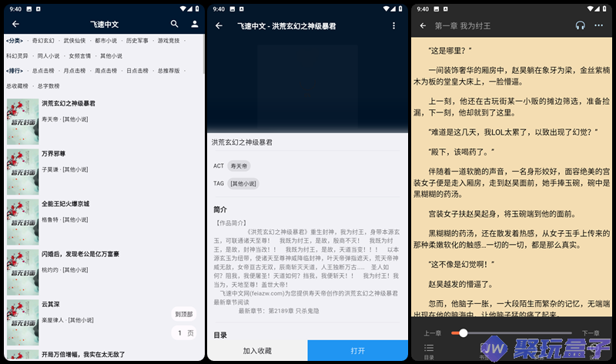616x364 pixels.
Task: Go back from the 洪荒玄幻之神级暴君 detail screen
Action: pos(219,26)
